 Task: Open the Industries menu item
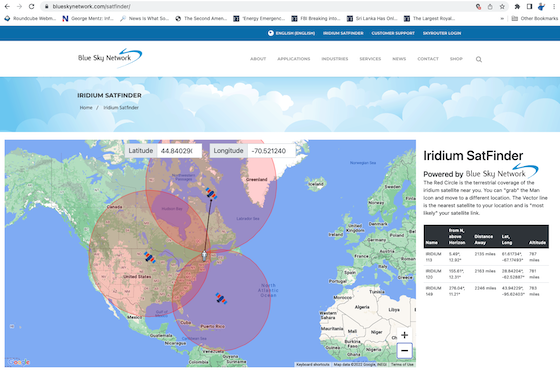[335, 59]
